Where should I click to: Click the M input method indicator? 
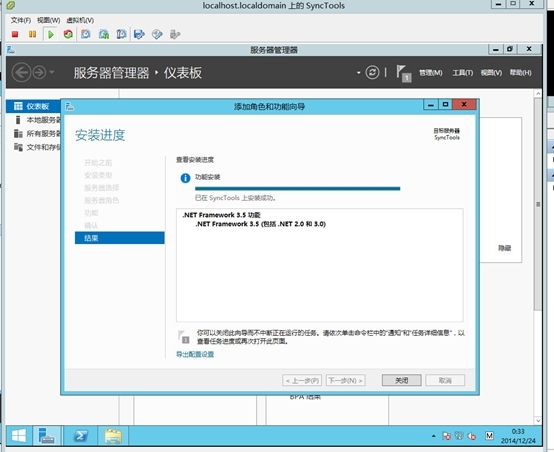click(489, 436)
